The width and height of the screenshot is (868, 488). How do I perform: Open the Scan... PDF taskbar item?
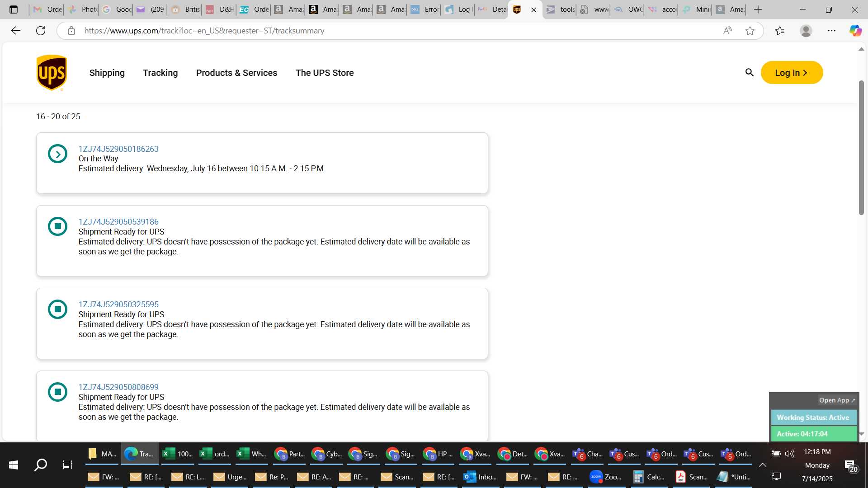click(691, 477)
